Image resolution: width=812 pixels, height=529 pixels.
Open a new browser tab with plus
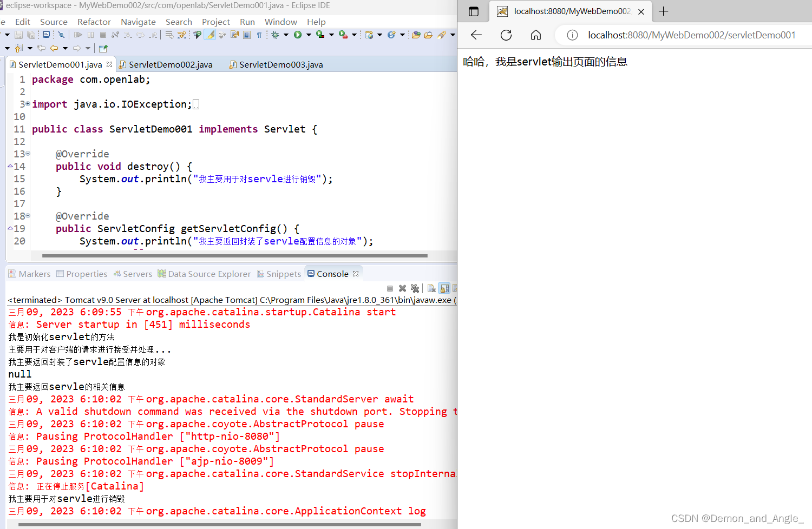pyautogui.click(x=664, y=11)
